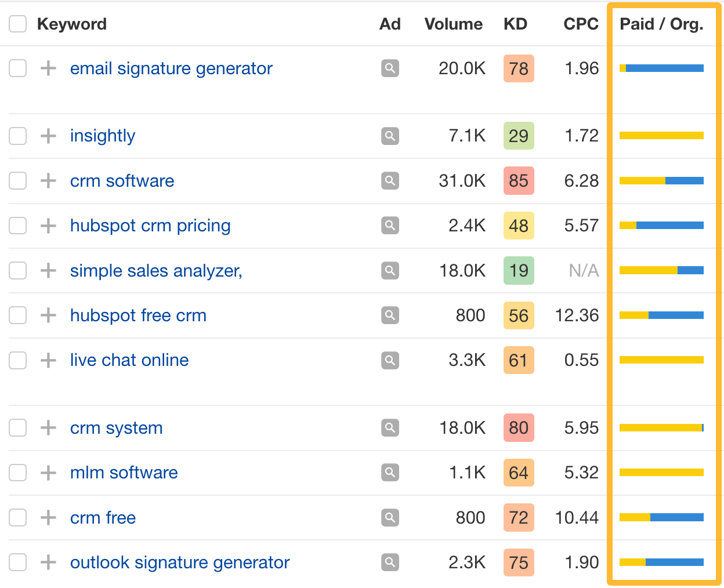Click the plus icon beside insightly
This screenshot has width=724, height=588.
tap(48, 136)
